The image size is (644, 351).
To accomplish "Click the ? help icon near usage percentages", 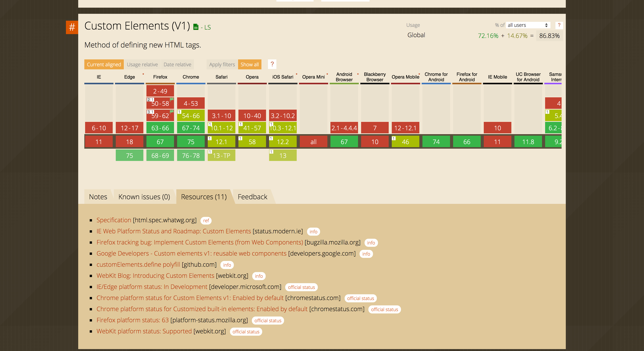I will [559, 25].
